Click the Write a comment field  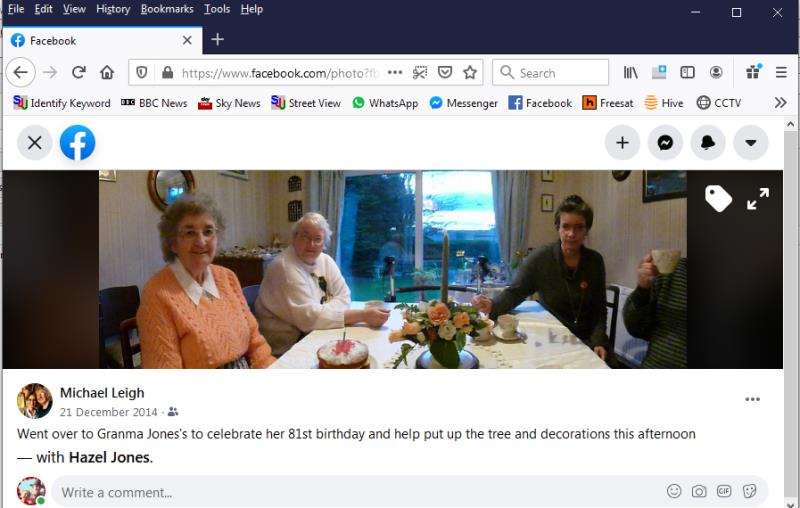pyautogui.click(x=350, y=492)
